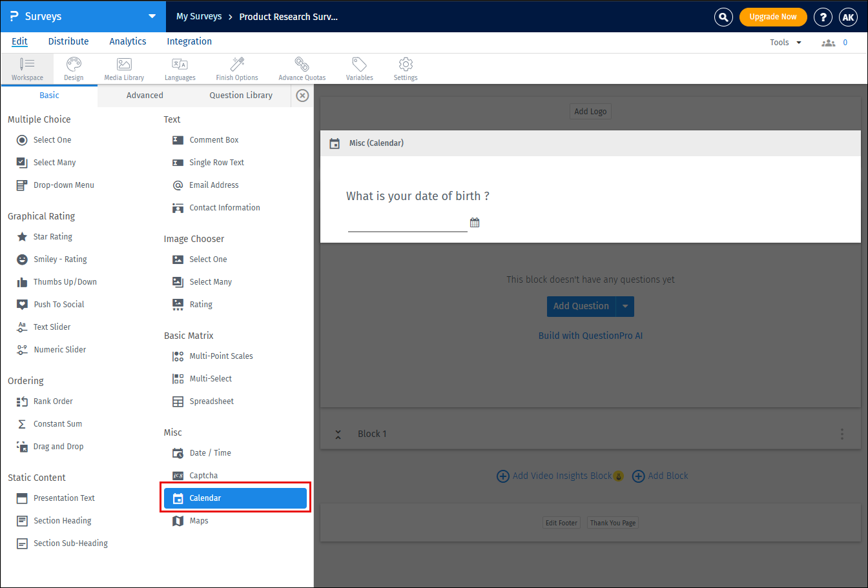Open survey Settings gear
This screenshot has height=588, width=868.
(406, 68)
